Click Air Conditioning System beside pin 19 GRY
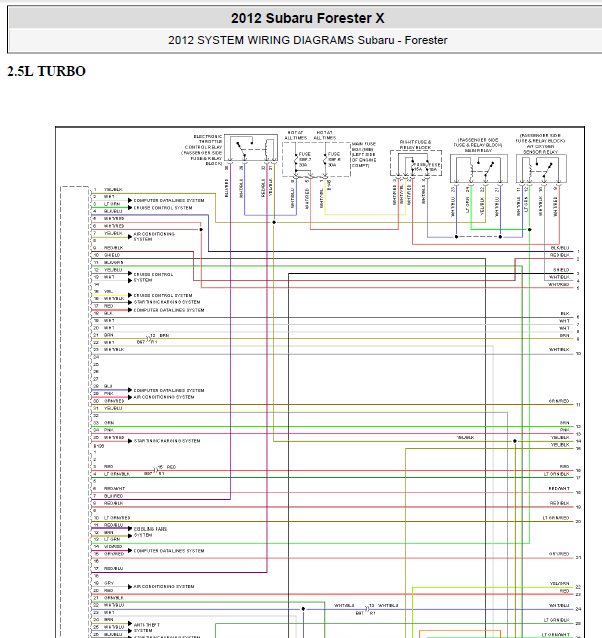The height and width of the screenshot is (638, 602). coord(164,587)
